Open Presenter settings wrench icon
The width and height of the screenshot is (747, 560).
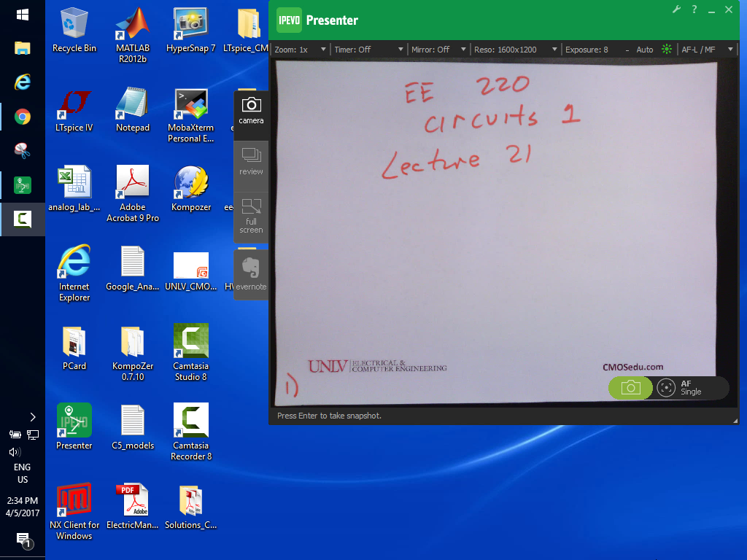point(676,9)
